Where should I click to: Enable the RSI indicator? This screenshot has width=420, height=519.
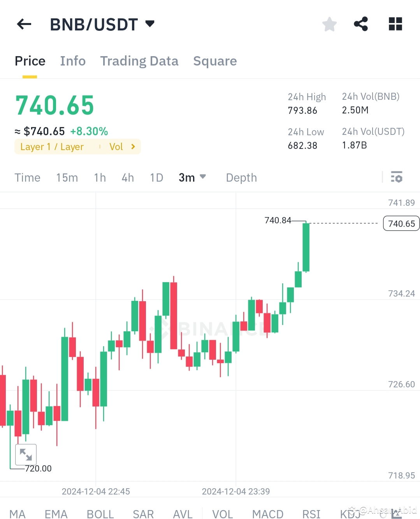311,514
